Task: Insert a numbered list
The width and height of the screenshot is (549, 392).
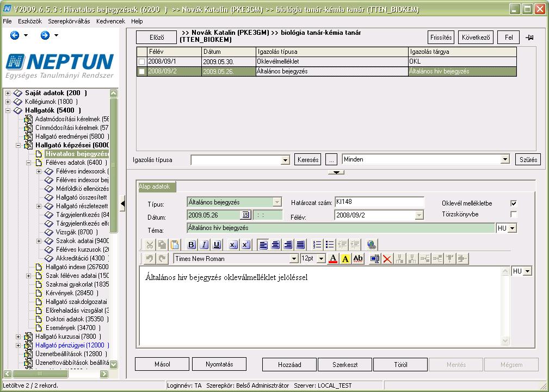Action: pyautogui.click(x=317, y=245)
